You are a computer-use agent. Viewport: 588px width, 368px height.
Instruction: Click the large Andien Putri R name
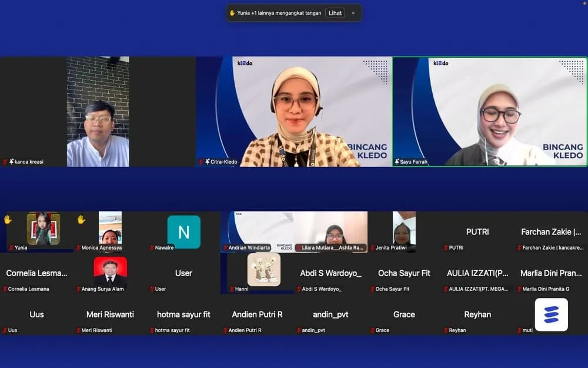[257, 314]
